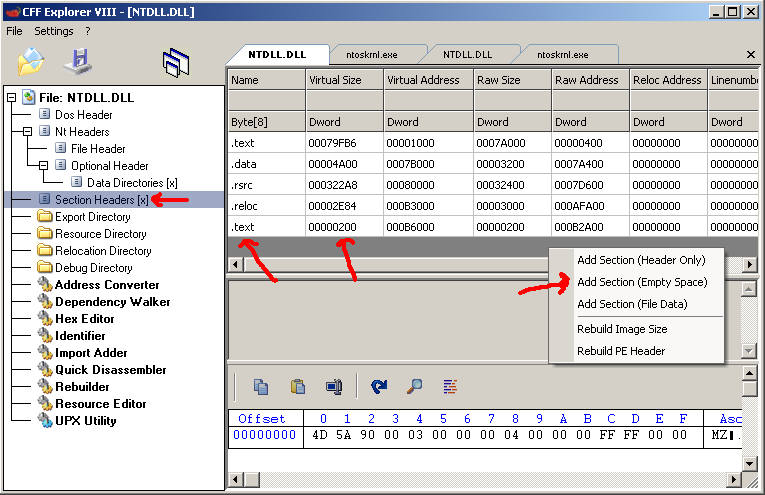
Task: Choose Rebuild PE Header
Action: (x=621, y=351)
